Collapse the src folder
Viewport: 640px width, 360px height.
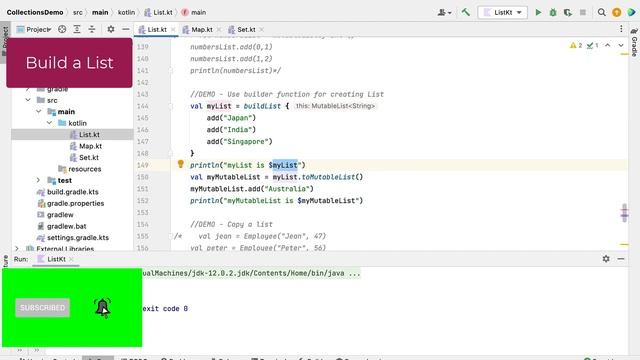point(28,100)
